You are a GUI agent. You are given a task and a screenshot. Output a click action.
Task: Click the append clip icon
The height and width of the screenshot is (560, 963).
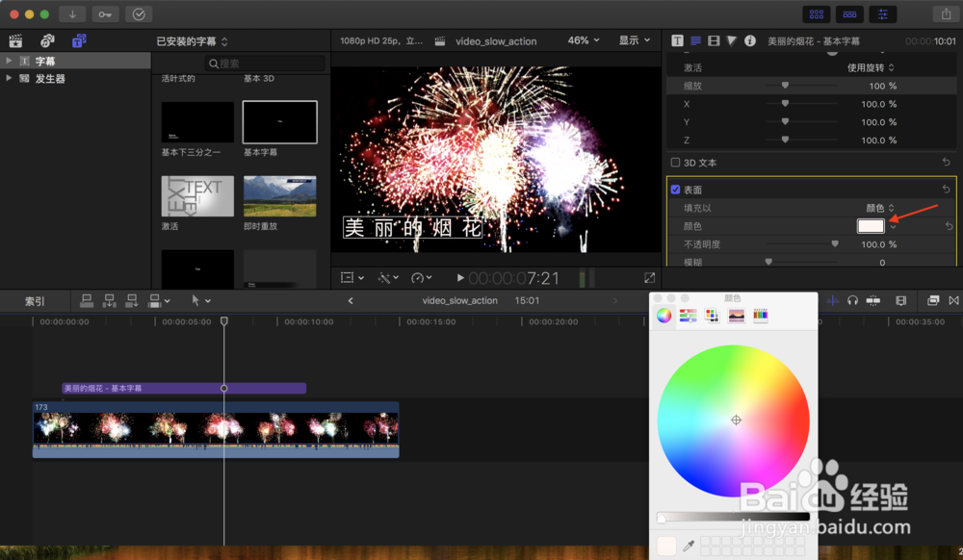point(131,300)
